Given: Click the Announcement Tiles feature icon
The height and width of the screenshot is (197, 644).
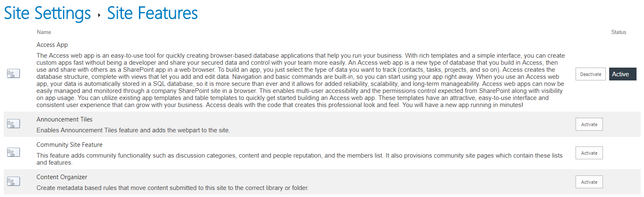Looking at the screenshot, I should click(13, 124).
